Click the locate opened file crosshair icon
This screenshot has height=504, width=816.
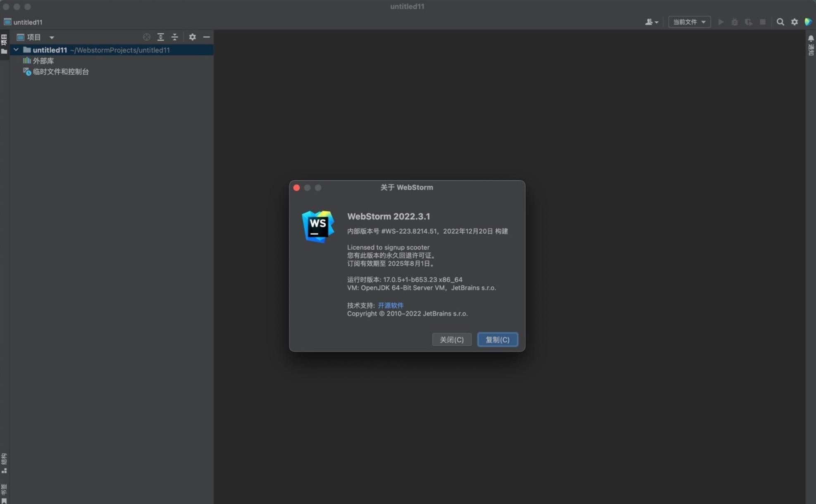point(146,37)
